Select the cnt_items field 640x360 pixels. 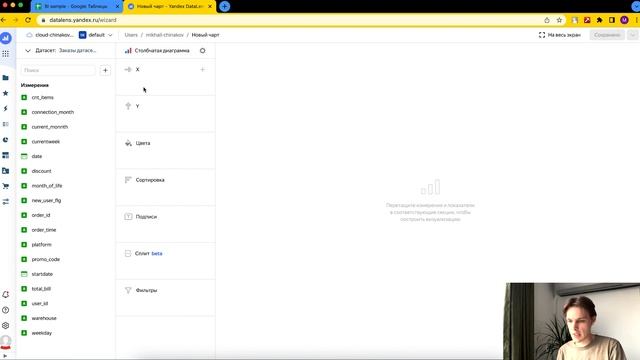pyautogui.click(x=43, y=98)
